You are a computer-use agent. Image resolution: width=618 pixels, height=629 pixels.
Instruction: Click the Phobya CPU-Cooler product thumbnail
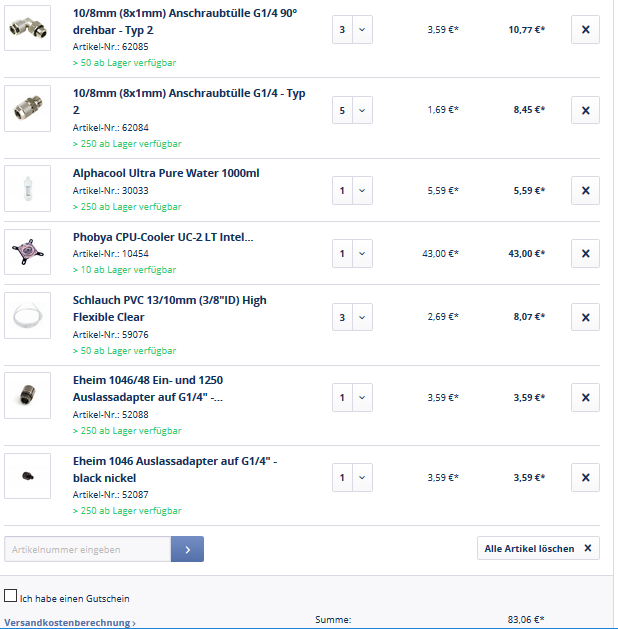tap(27, 252)
